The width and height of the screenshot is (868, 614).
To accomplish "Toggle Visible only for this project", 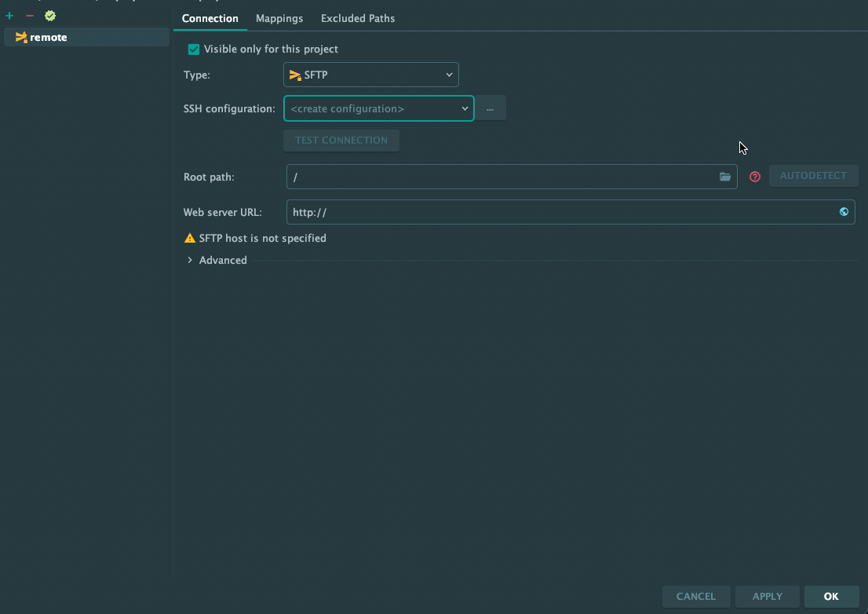I will (x=194, y=49).
